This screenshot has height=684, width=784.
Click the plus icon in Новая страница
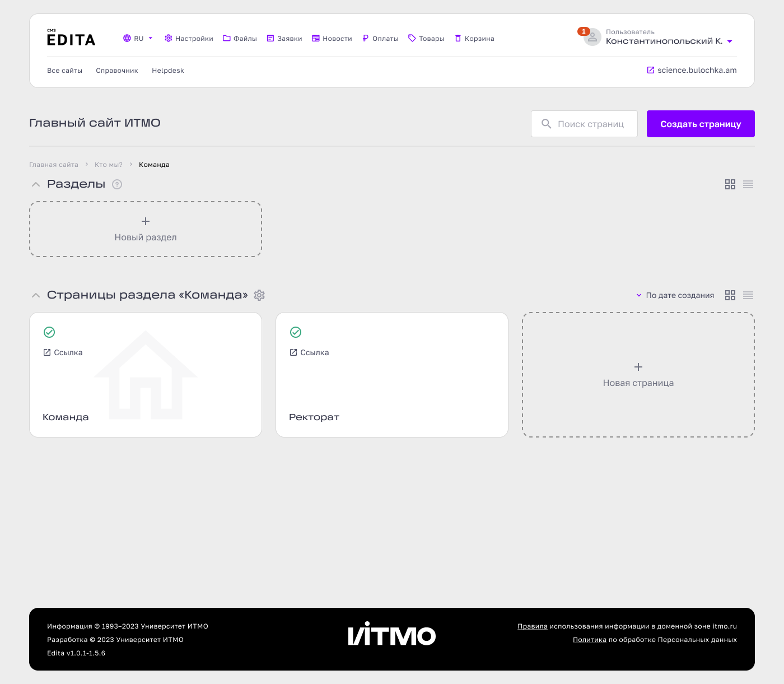point(638,367)
